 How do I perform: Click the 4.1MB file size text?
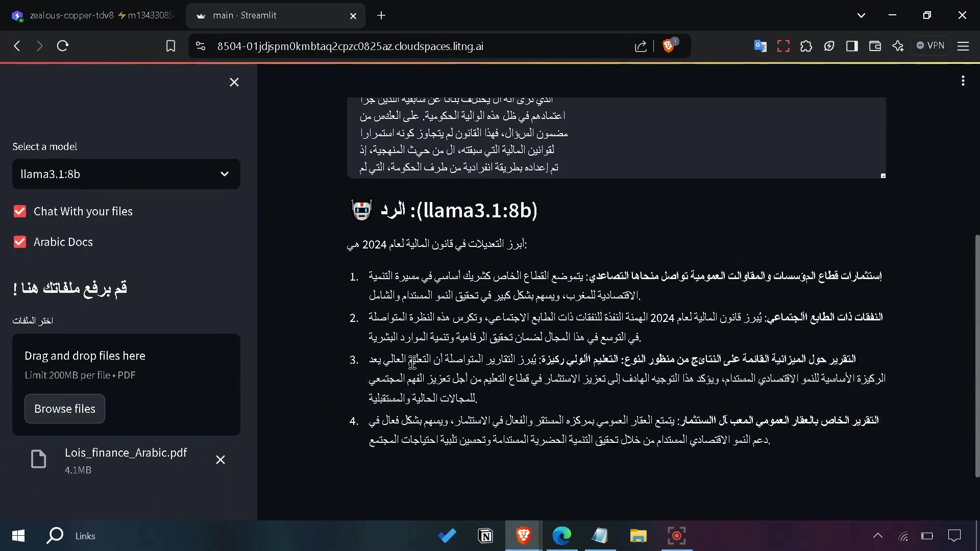click(78, 470)
